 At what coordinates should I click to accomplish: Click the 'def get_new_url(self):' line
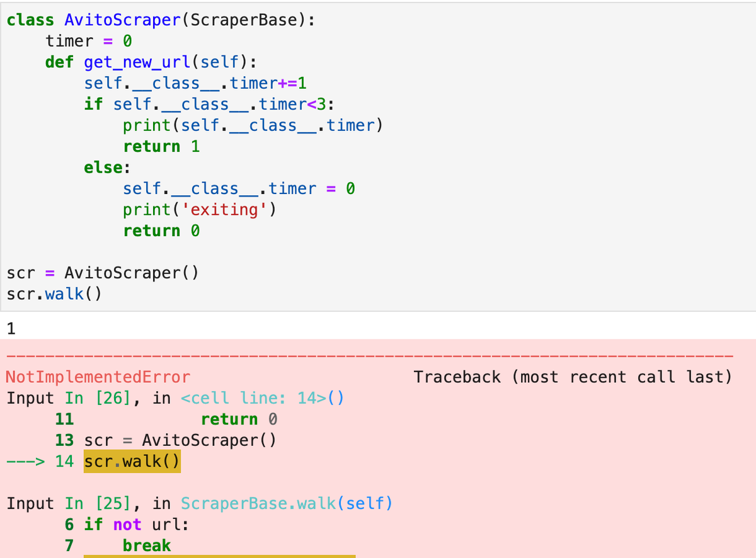pos(152,62)
